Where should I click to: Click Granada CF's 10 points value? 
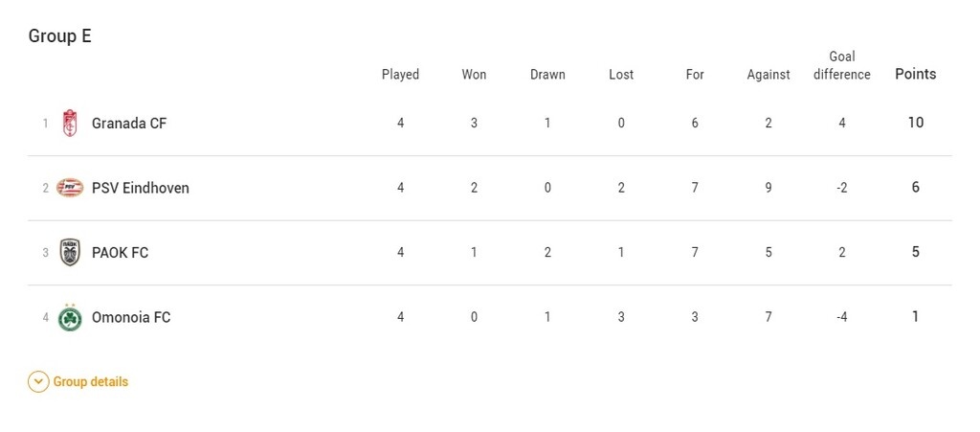[915, 124]
